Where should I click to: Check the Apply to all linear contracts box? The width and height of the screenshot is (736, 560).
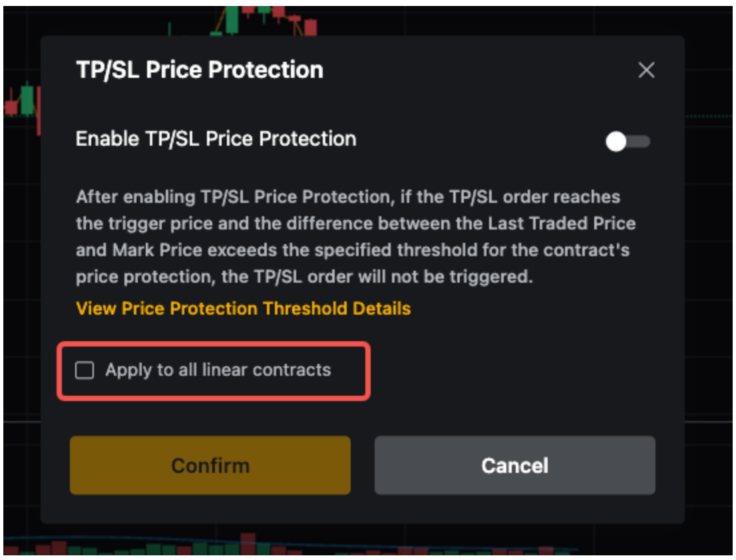(x=85, y=370)
